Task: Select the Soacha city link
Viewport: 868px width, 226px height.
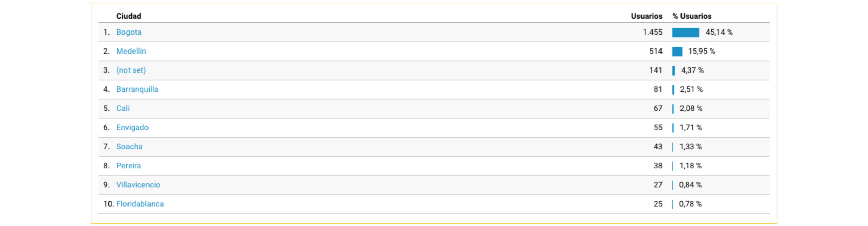Action: 129,147
